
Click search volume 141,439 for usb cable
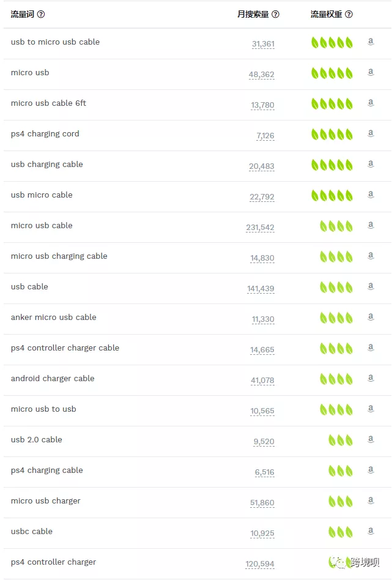pos(261,289)
